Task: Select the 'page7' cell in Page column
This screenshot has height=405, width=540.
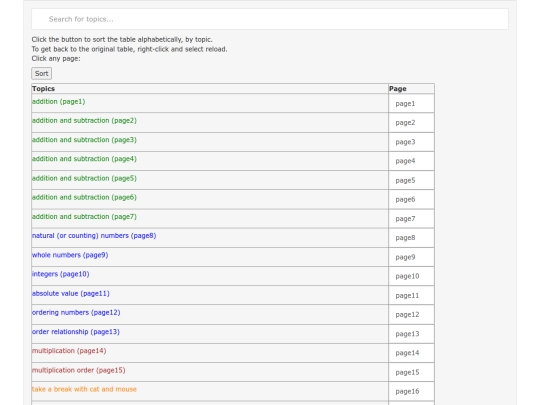Action: (x=411, y=219)
